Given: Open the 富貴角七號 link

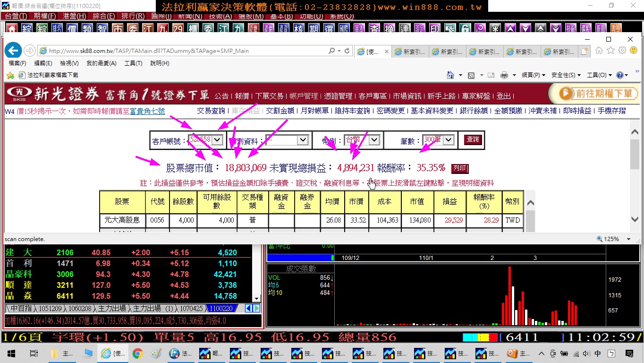Looking at the screenshot, I should tap(147, 111).
